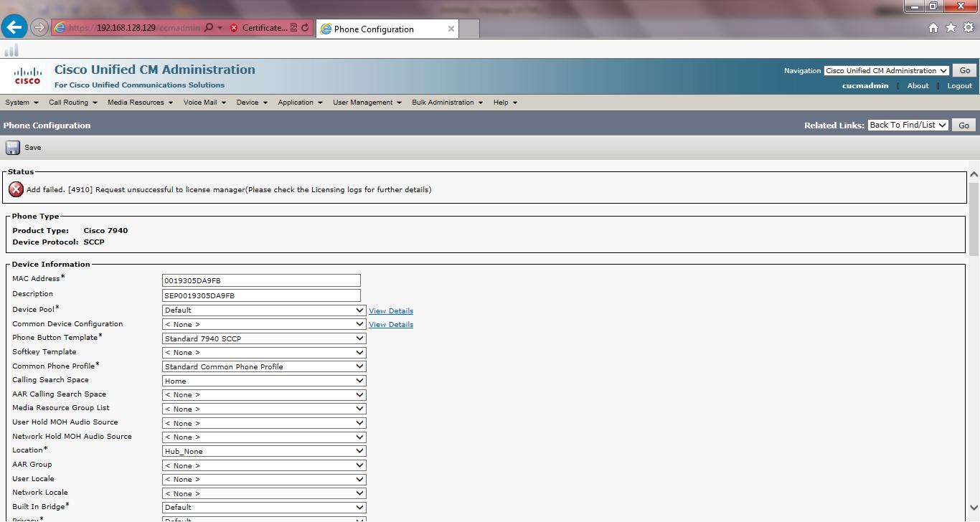The width and height of the screenshot is (980, 522).
Task: Click the browser Forward arrow button
Action: coord(39,28)
